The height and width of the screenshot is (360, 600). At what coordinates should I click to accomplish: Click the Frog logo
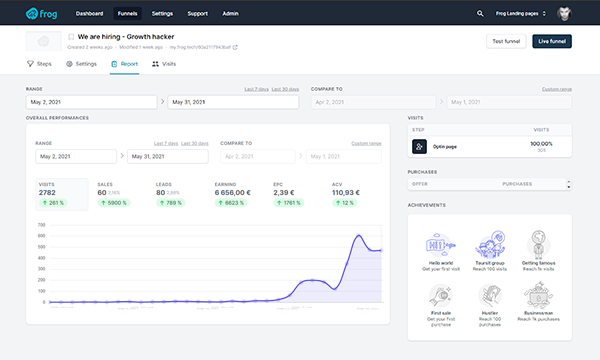41,14
